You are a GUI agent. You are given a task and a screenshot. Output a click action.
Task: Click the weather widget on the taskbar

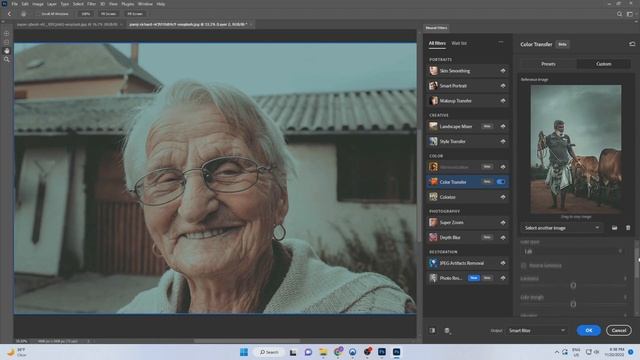point(17,352)
